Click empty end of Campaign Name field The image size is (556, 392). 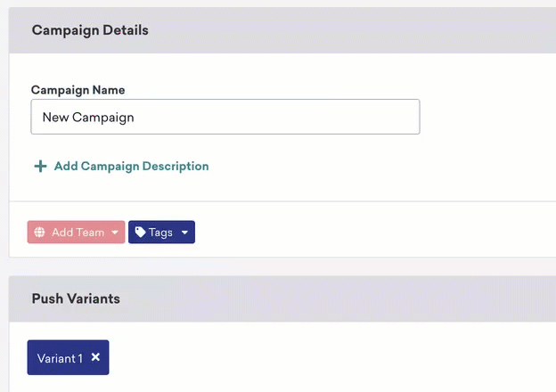coord(276,117)
